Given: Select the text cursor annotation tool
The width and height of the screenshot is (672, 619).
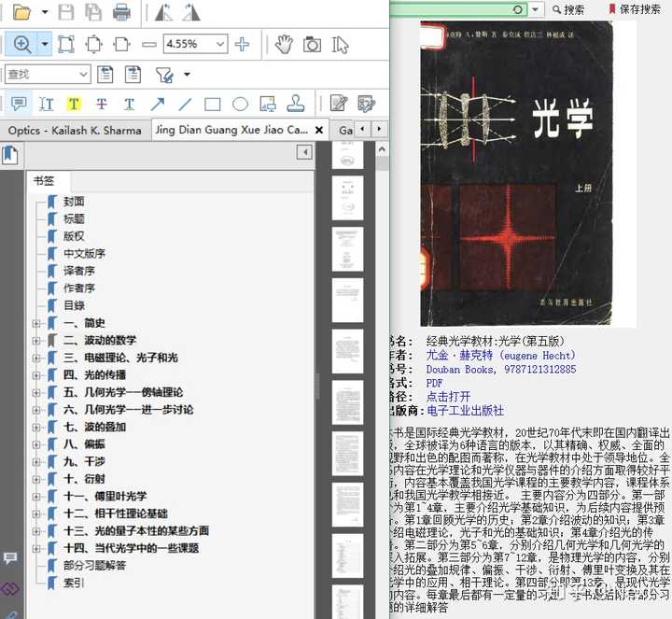Looking at the screenshot, I should [47, 104].
